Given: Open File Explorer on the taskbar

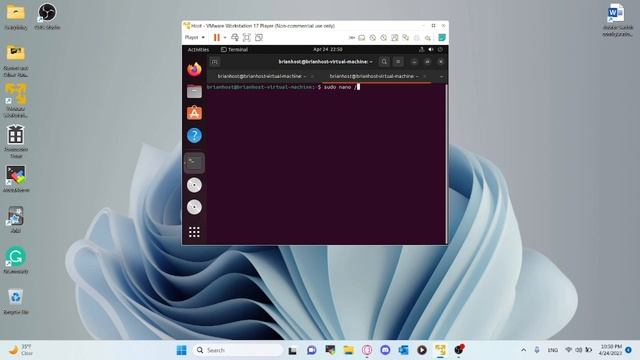Looking at the screenshot, I should (349, 350).
